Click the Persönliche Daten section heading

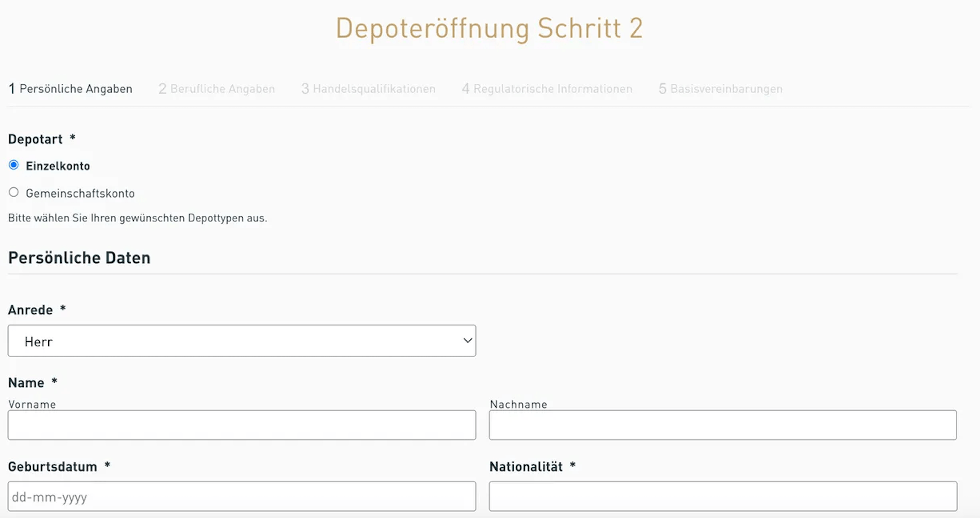[x=79, y=257]
